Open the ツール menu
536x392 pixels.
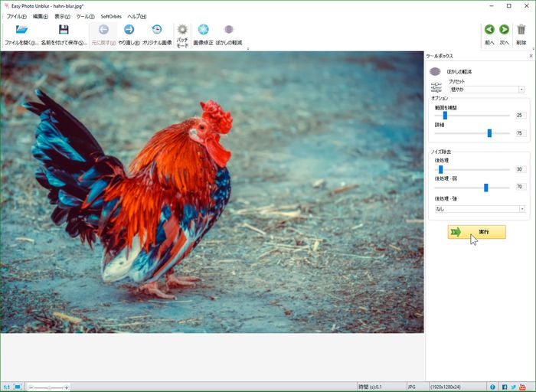pyautogui.click(x=85, y=16)
